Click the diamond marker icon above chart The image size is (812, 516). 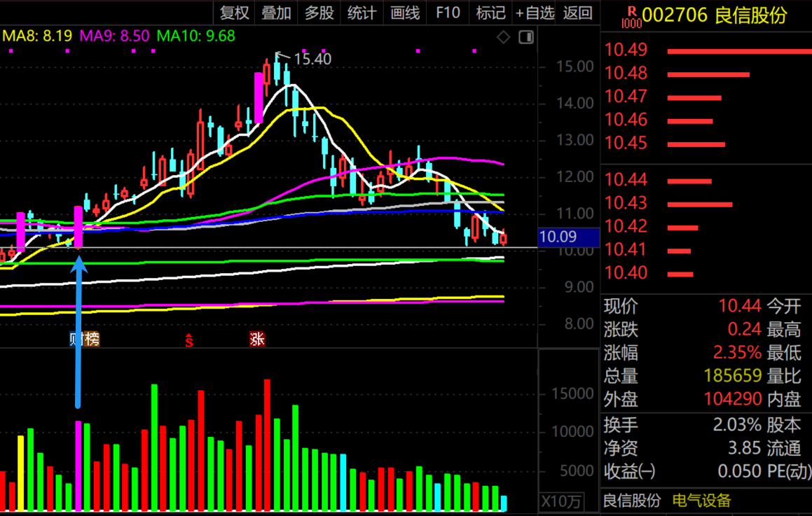click(x=503, y=37)
